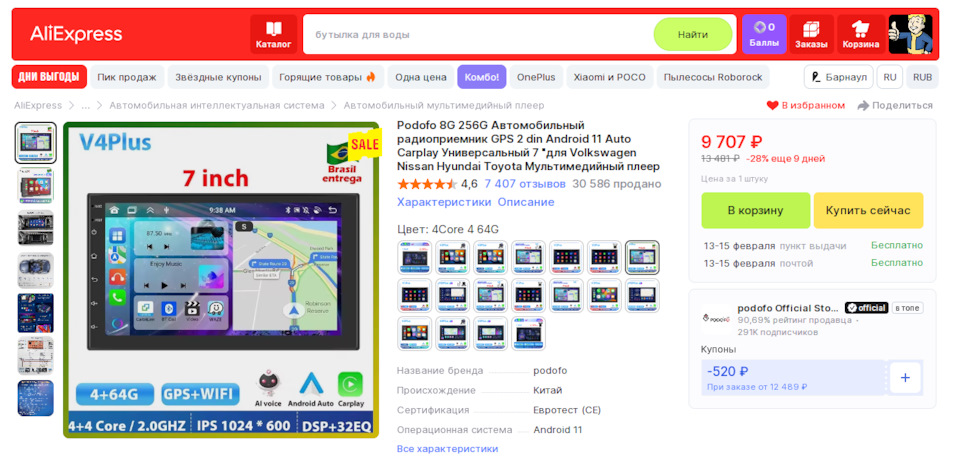Open Одна цена tab
Screen dimensions: 960x462
click(x=420, y=77)
